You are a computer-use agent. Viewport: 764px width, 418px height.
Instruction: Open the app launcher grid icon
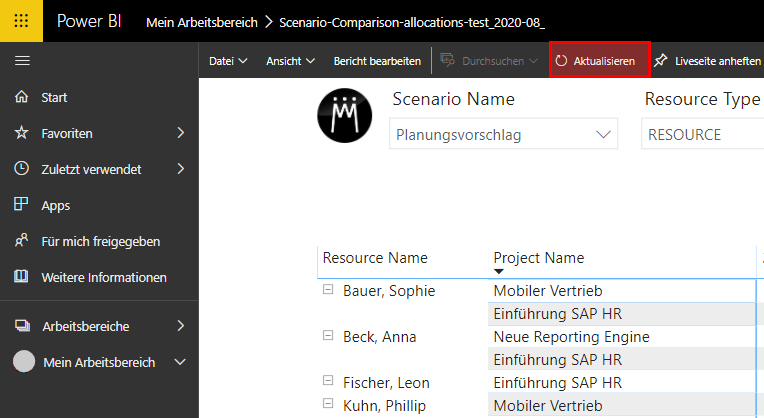[x=21, y=21]
